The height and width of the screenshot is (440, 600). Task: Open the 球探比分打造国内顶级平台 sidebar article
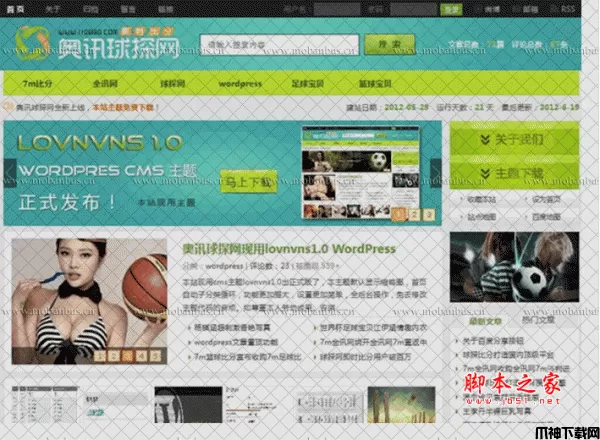click(508, 355)
